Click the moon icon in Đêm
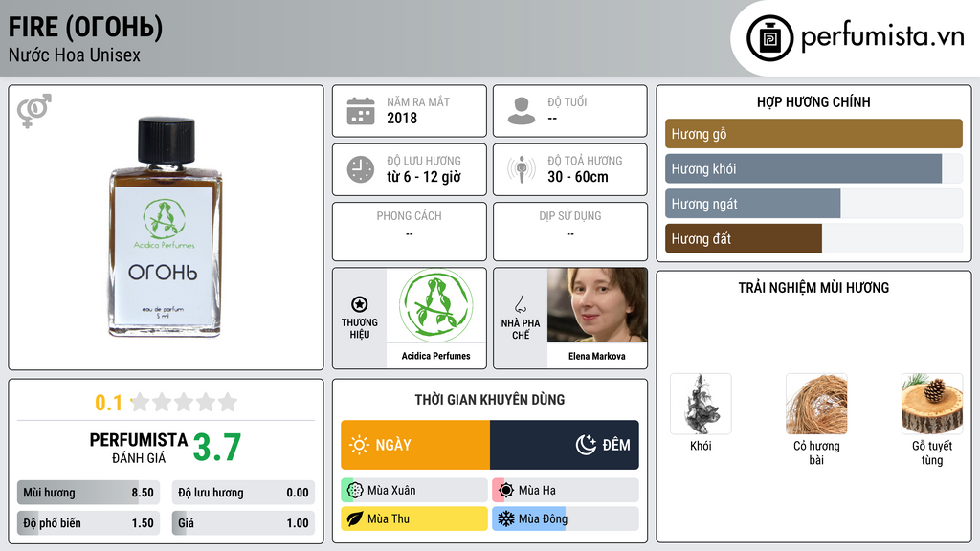980x551 pixels. pyautogui.click(x=586, y=445)
